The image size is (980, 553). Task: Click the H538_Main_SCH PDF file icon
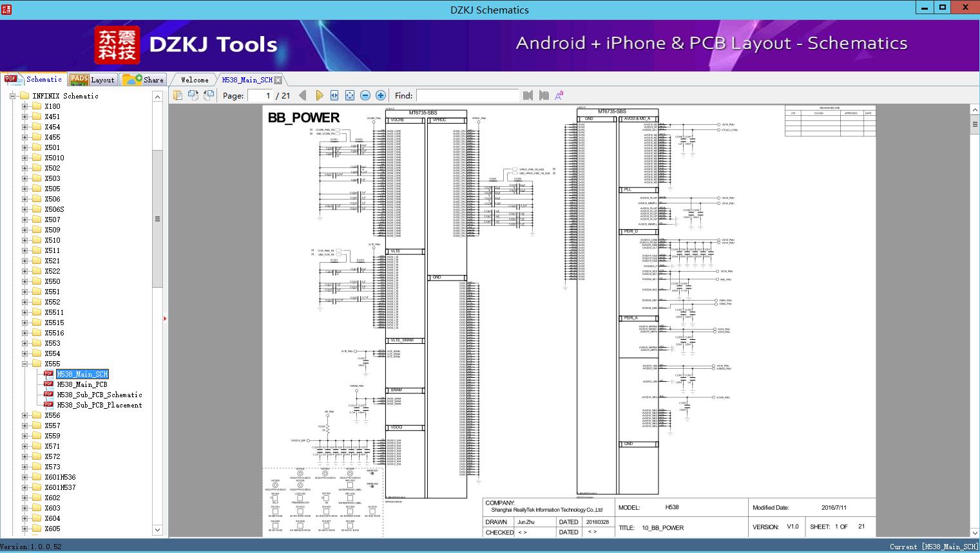pos(48,374)
